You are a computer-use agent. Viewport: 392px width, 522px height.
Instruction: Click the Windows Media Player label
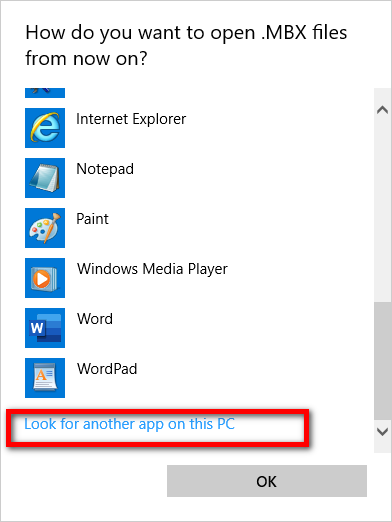(x=152, y=269)
